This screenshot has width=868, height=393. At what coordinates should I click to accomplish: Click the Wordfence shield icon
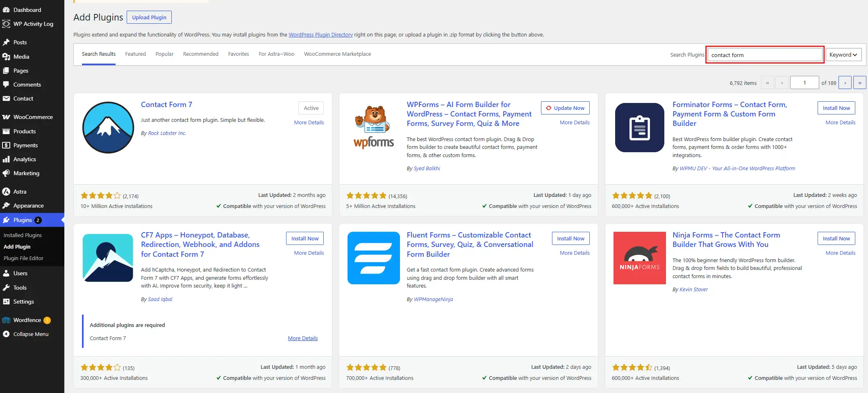tap(6, 320)
